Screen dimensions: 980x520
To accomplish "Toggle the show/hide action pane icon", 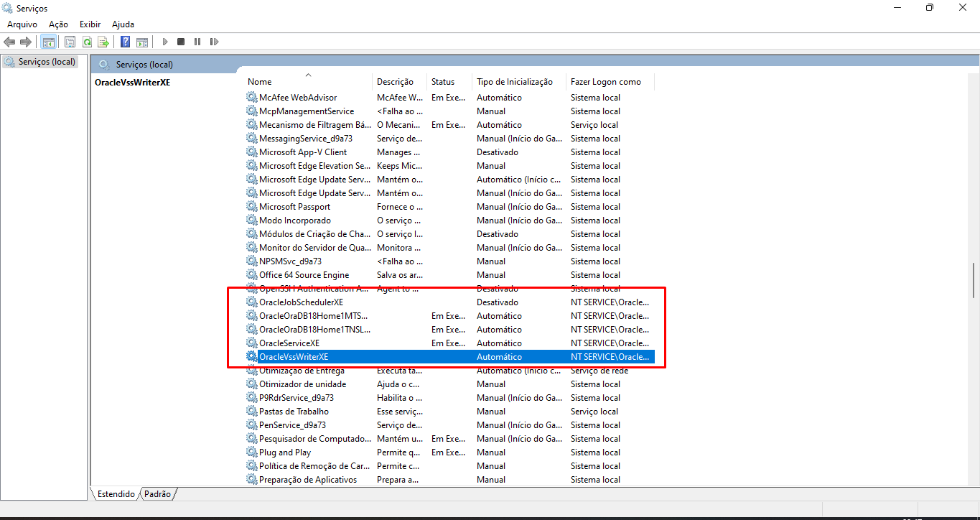I will [142, 42].
